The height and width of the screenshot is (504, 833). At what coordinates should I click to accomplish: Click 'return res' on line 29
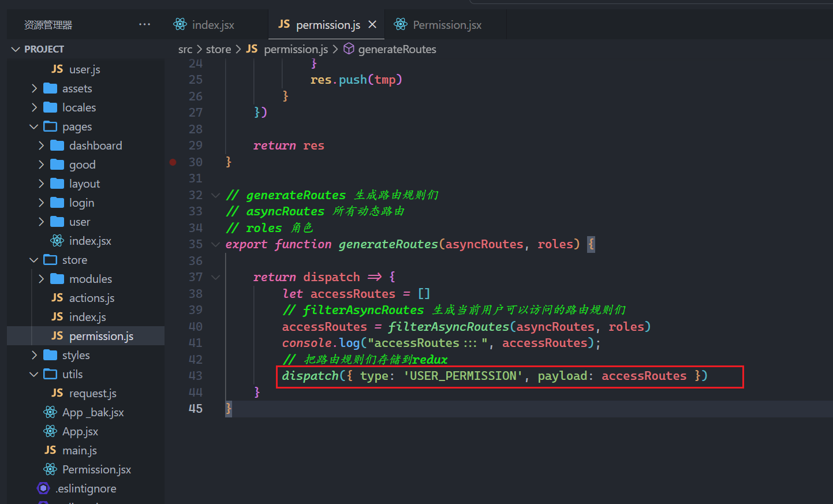289,145
